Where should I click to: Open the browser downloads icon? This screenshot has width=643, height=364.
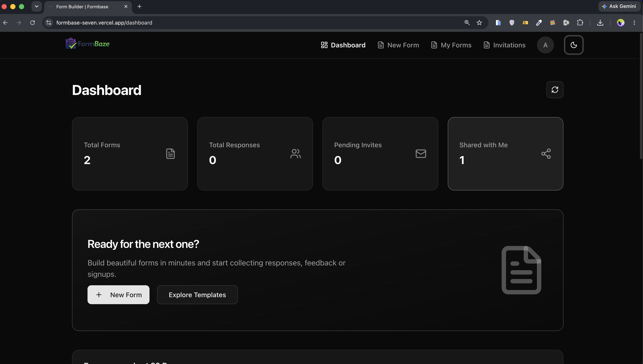point(600,23)
